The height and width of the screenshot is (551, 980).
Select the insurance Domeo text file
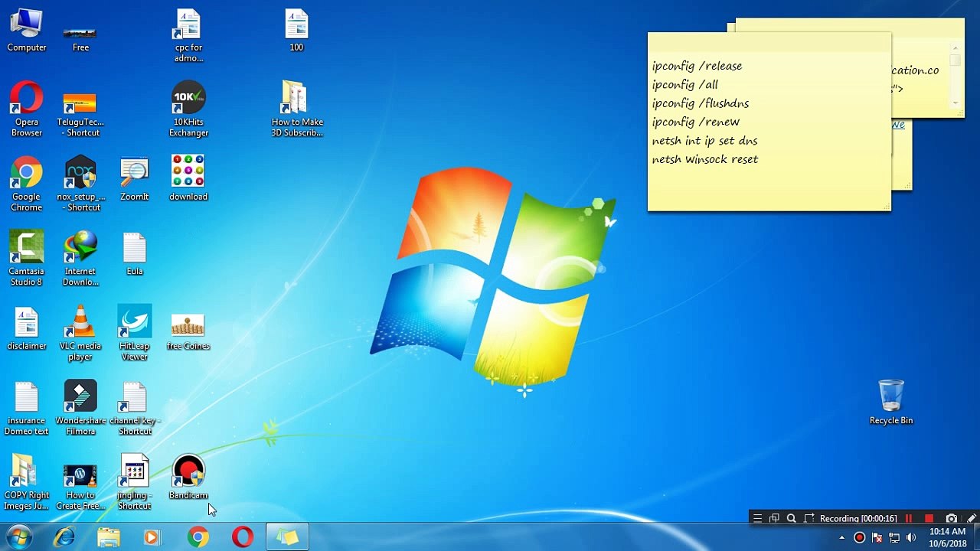27,409
